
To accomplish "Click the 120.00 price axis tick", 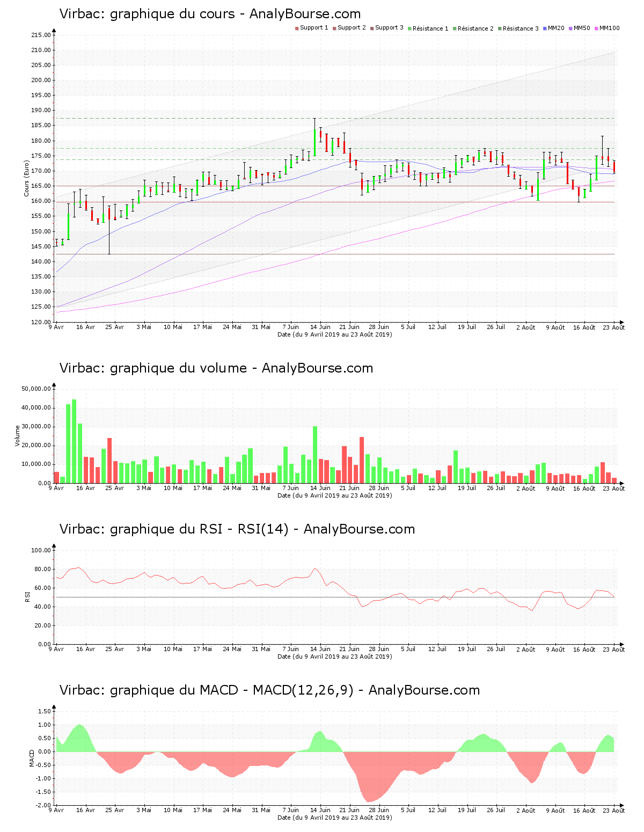I will tap(41, 322).
